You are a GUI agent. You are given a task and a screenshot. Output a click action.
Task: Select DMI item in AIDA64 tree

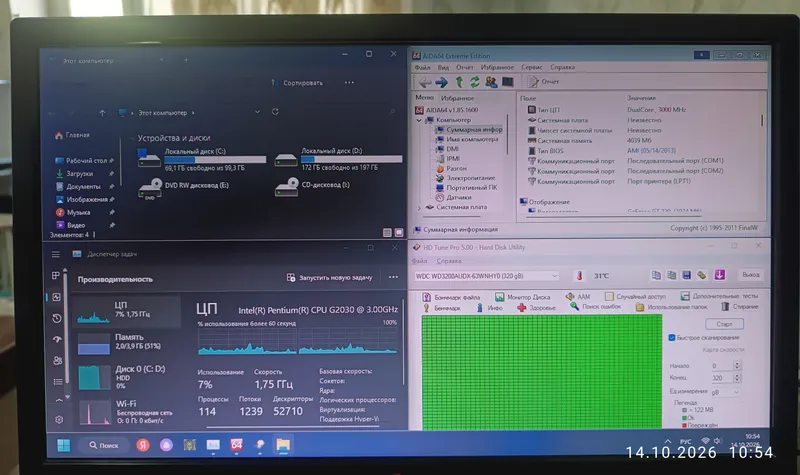pyautogui.click(x=447, y=149)
